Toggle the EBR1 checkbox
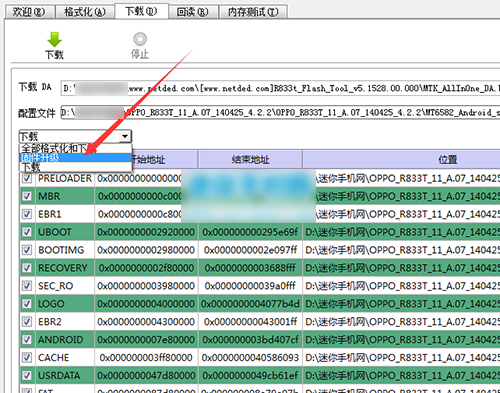This screenshot has width=500, height=393. 27,214
